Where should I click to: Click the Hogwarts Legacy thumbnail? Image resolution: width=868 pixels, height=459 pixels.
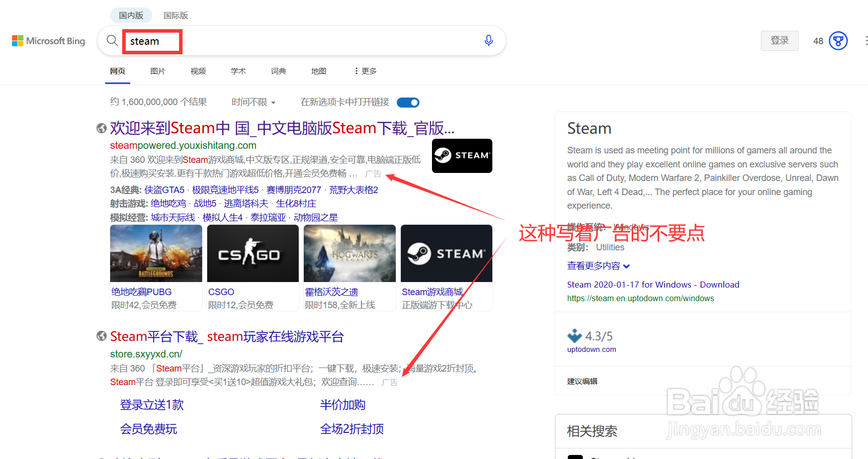[x=350, y=253]
